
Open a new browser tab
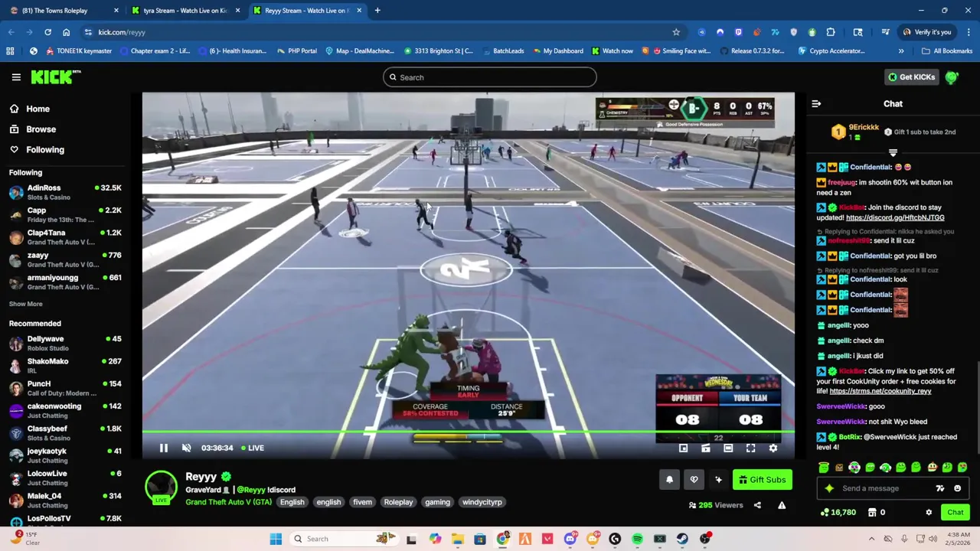377,11
